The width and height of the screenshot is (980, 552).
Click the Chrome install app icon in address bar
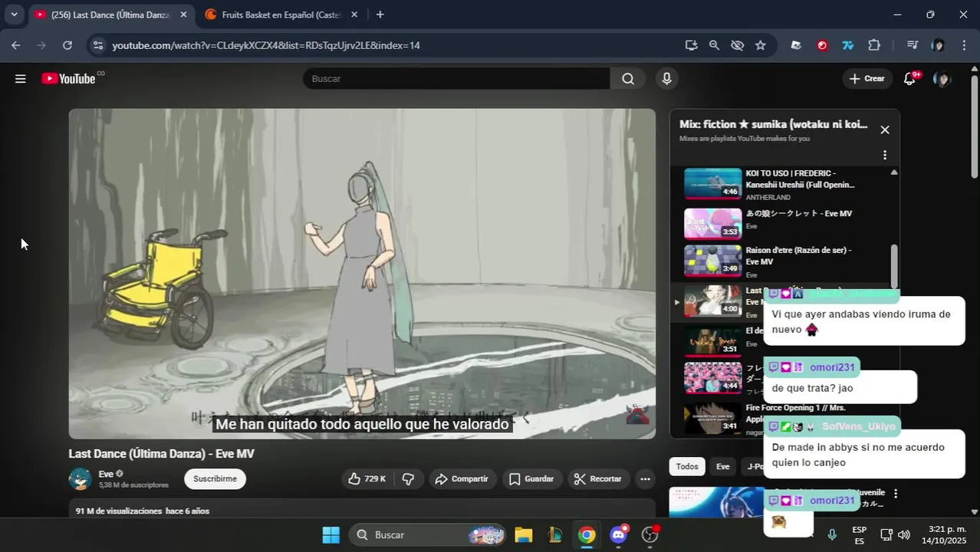pos(691,45)
